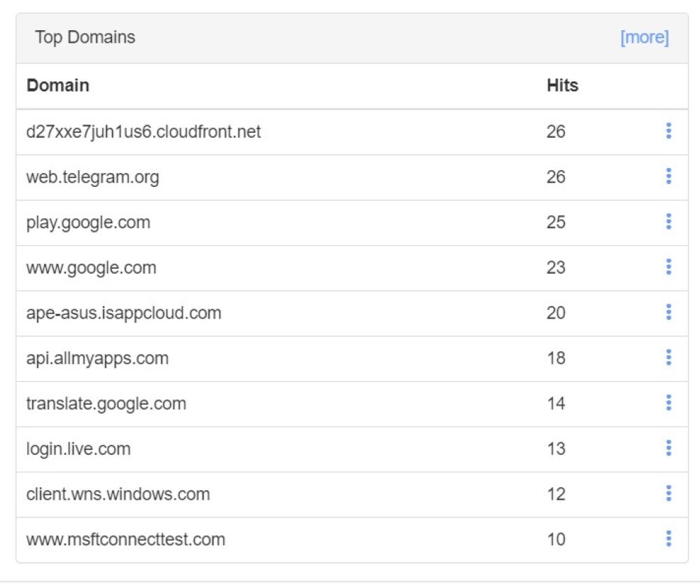Click the three dots beside translate.google.com

pyautogui.click(x=668, y=403)
